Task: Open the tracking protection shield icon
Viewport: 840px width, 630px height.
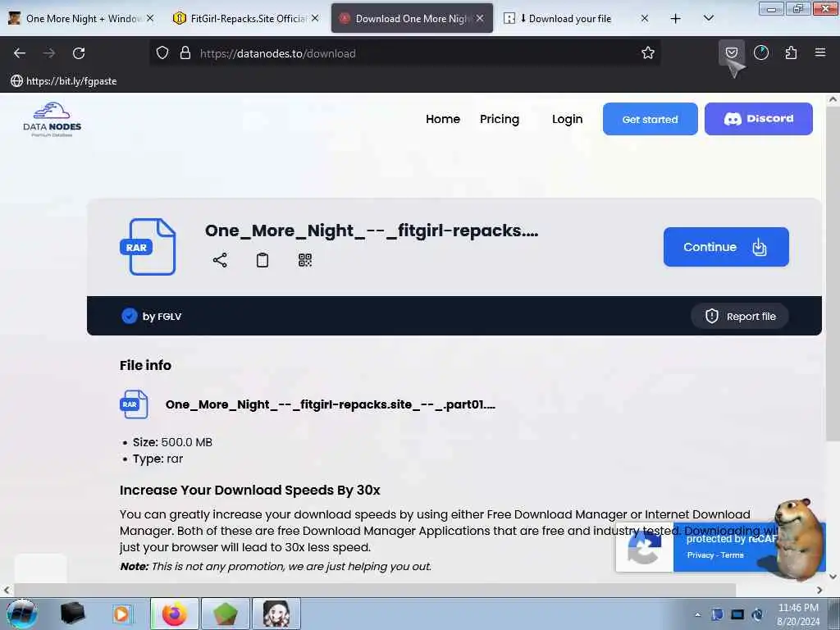Action: click(x=162, y=53)
